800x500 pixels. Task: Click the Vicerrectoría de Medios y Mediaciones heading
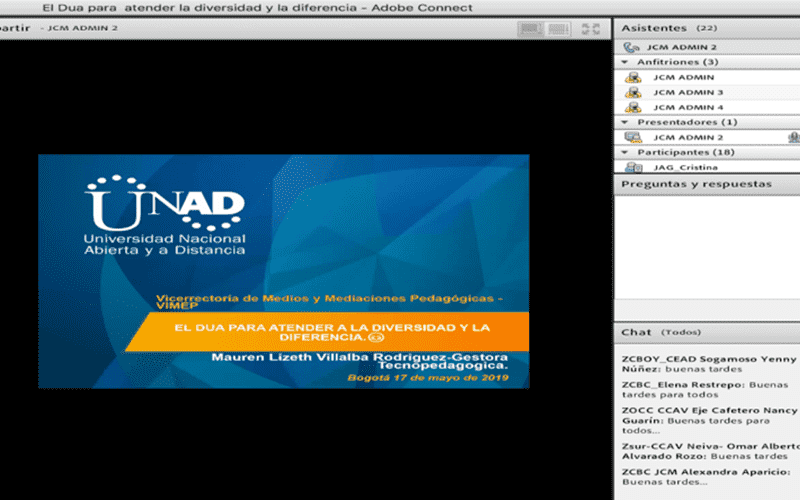(x=330, y=302)
